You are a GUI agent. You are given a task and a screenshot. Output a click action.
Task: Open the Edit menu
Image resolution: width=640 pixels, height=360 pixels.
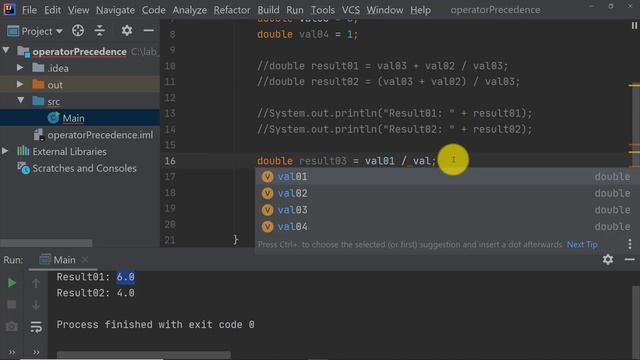click(x=52, y=10)
